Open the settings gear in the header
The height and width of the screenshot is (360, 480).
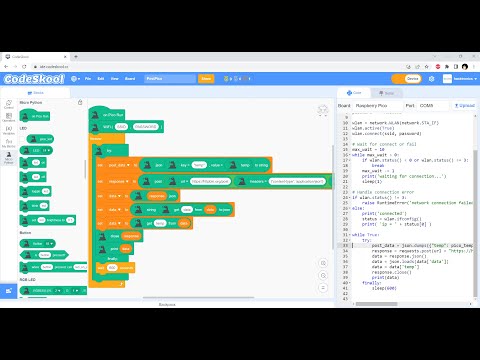(x=431, y=79)
